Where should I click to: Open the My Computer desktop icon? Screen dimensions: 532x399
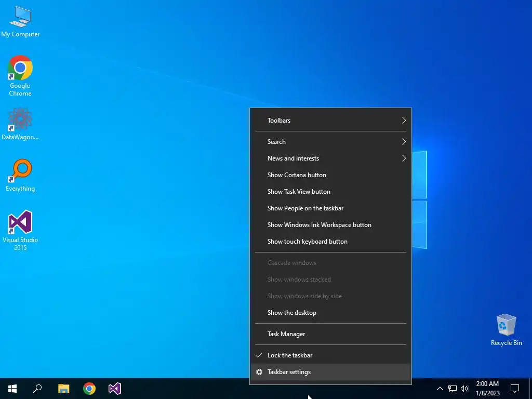[x=20, y=22]
